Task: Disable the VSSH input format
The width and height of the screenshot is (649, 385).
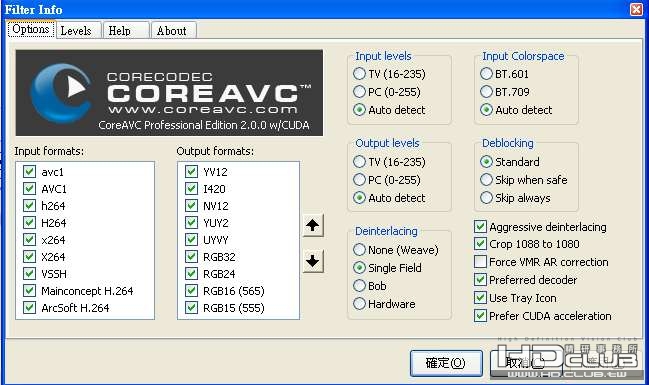Action: [x=29, y=273]
